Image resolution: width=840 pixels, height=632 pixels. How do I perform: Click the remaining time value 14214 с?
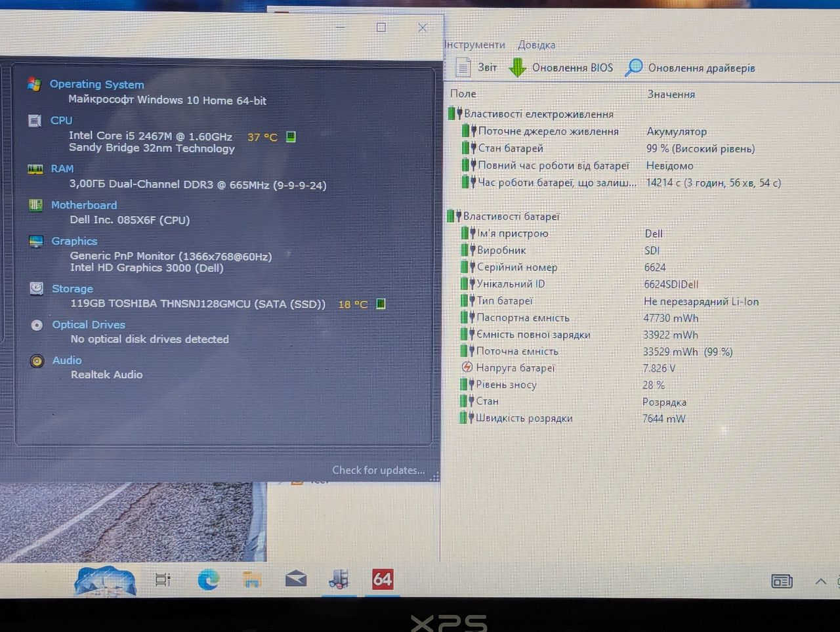point(713,182)
